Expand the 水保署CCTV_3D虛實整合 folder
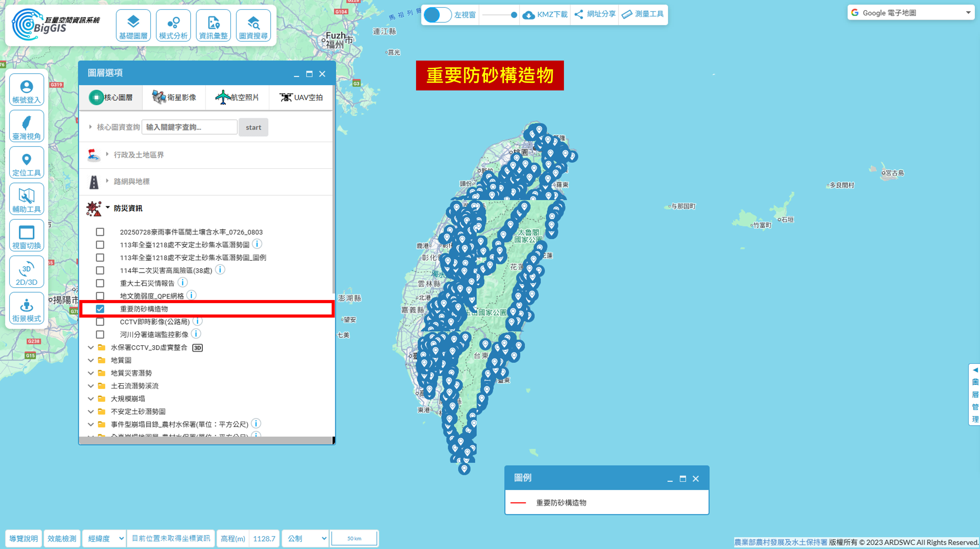The height and width of the screenshot is (549, 980). pos(91,347)
